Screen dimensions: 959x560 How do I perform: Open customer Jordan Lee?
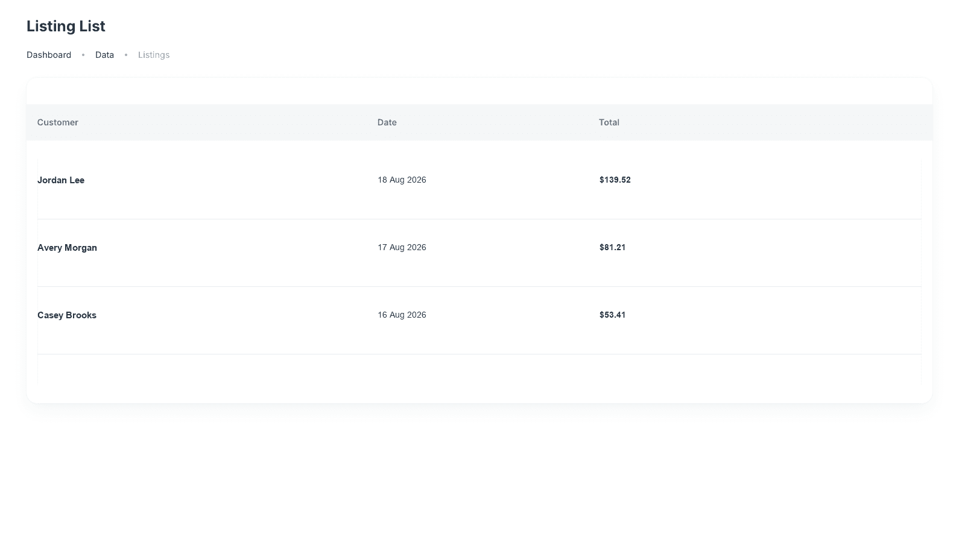coord(61,180)
